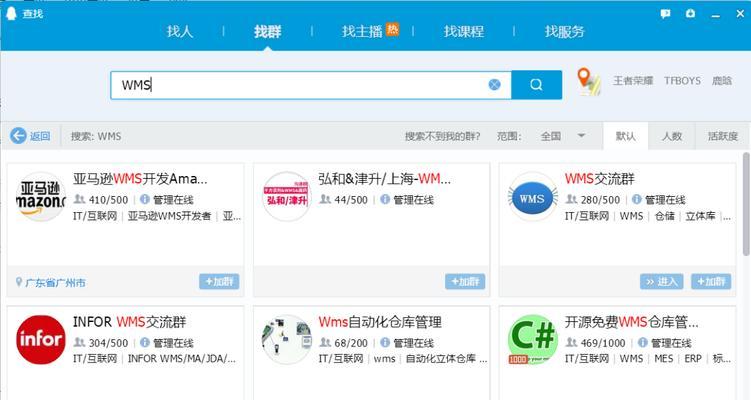Image resolution: width=751 pixels, height=400 pixels.
Task: Clear the search box text
Action: click(494, 85)
